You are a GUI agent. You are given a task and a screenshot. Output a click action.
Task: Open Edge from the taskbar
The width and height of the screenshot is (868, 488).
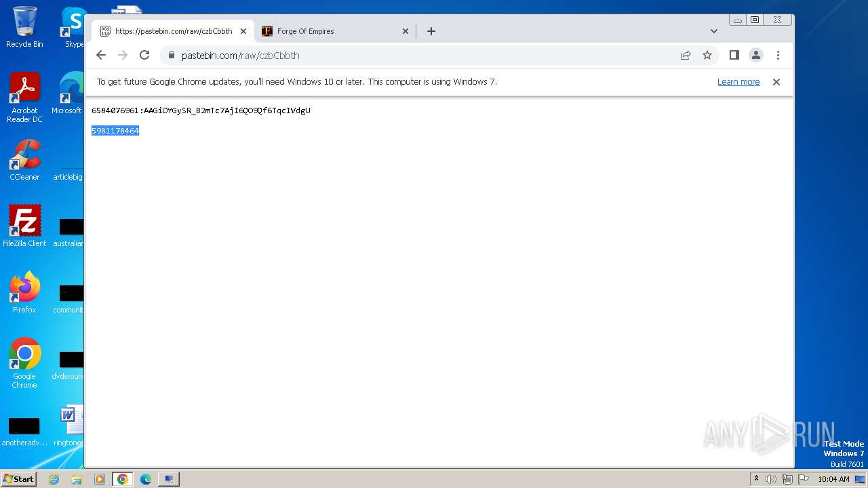(x=146, y=479)
